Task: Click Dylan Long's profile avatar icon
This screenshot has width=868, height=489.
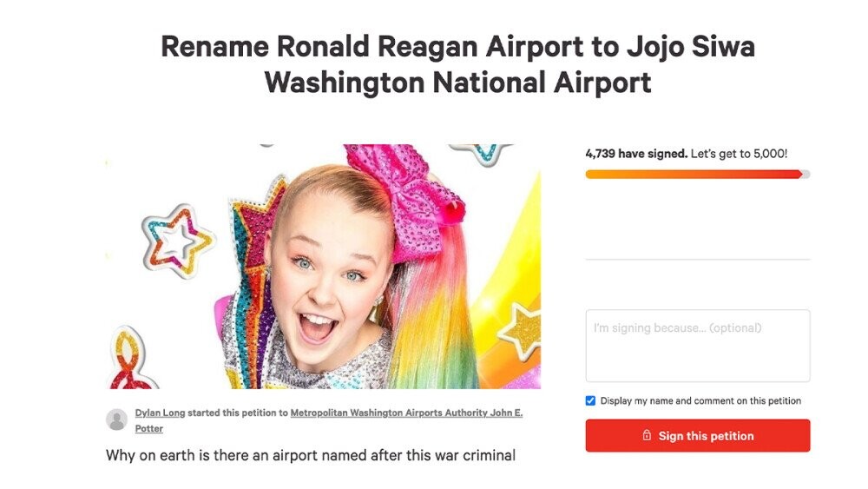Action: pyautogui.click(x=116, y=420)
